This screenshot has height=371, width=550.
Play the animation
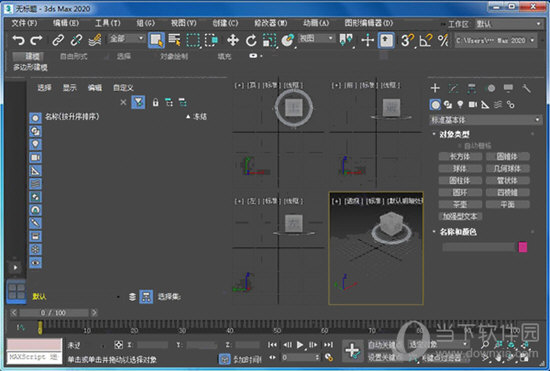300,345
